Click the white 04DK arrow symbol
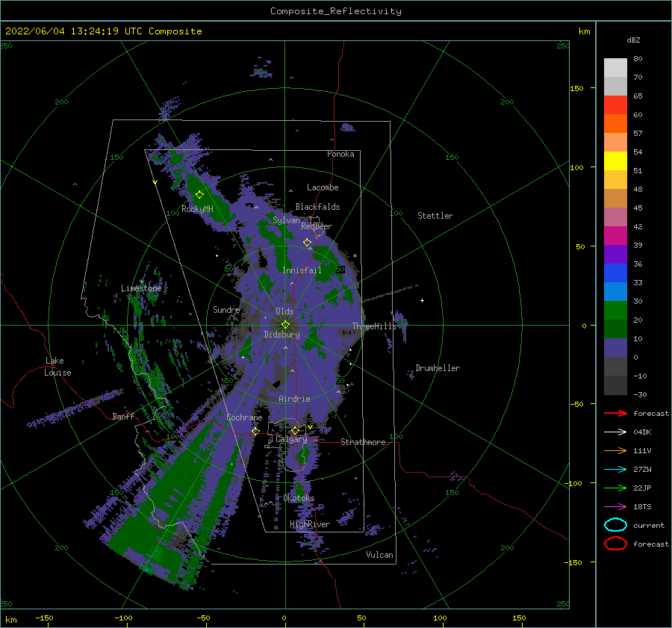 615,432
